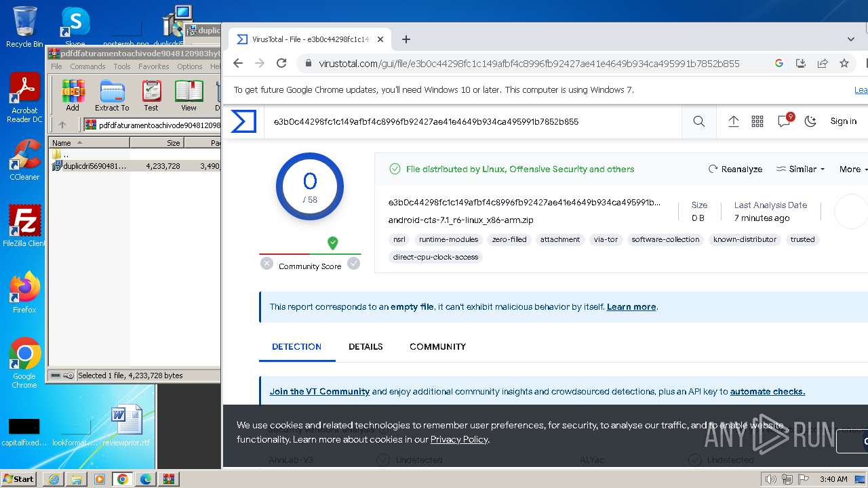This screenshot has height=488, width=868.
Task: Open Firefox desktop icon
Action: pyautogui.click(x=24, y=292)
